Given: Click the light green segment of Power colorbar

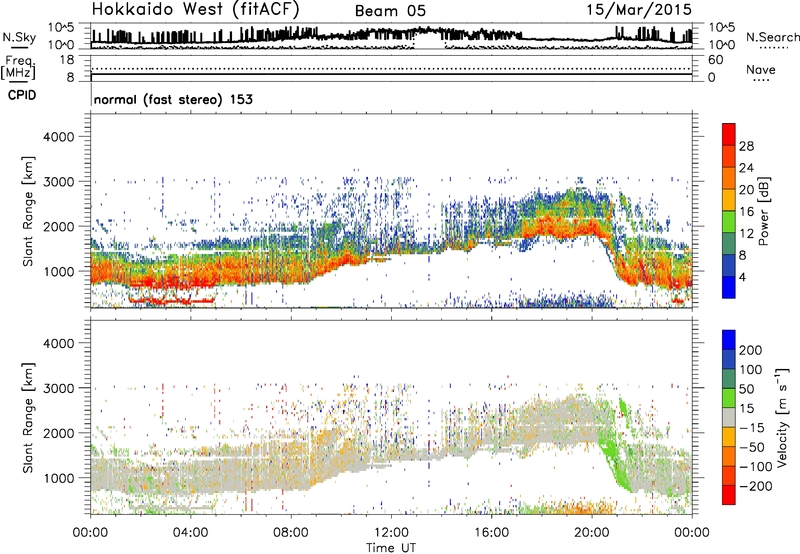Looking at the screenshot, I should (729, 222).
